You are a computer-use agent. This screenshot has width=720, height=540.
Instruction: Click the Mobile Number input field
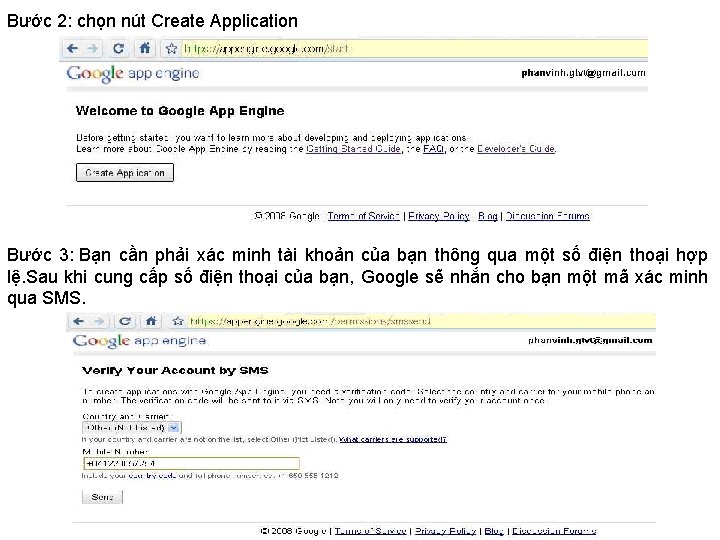click(x=191, y=463)
